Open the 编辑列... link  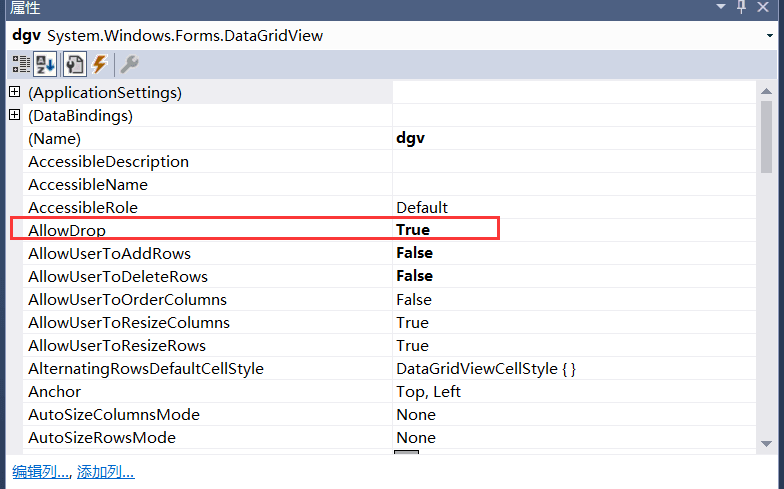tap(41, 472)
